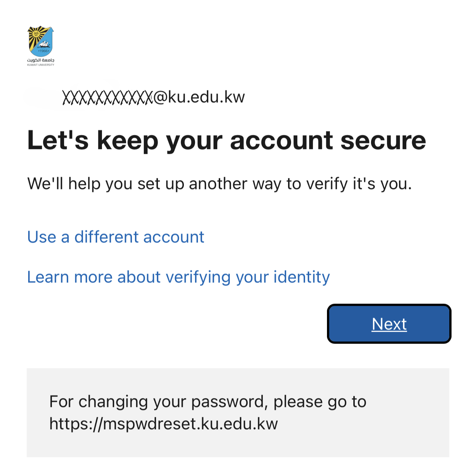Click the "We'll help you set up" description
Image resolution: width=476 pixels, height=474 pixels.
[219, 184]
